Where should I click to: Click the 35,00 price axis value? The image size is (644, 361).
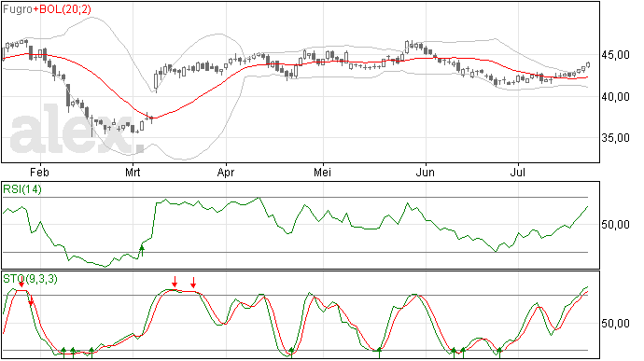point(616,138)
